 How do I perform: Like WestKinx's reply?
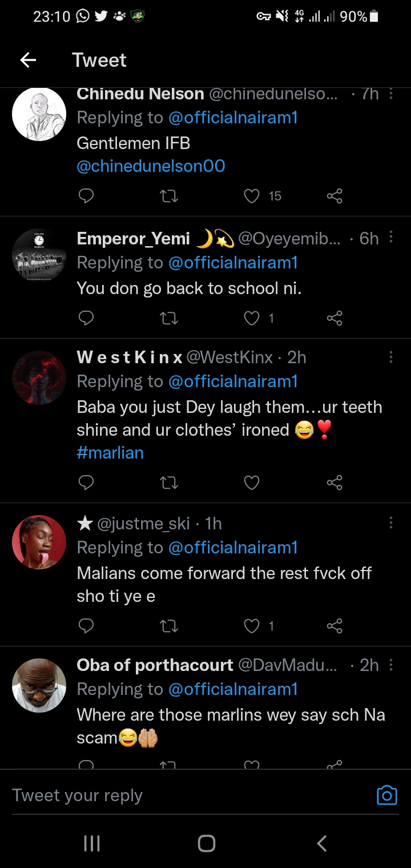click(252, 483)
